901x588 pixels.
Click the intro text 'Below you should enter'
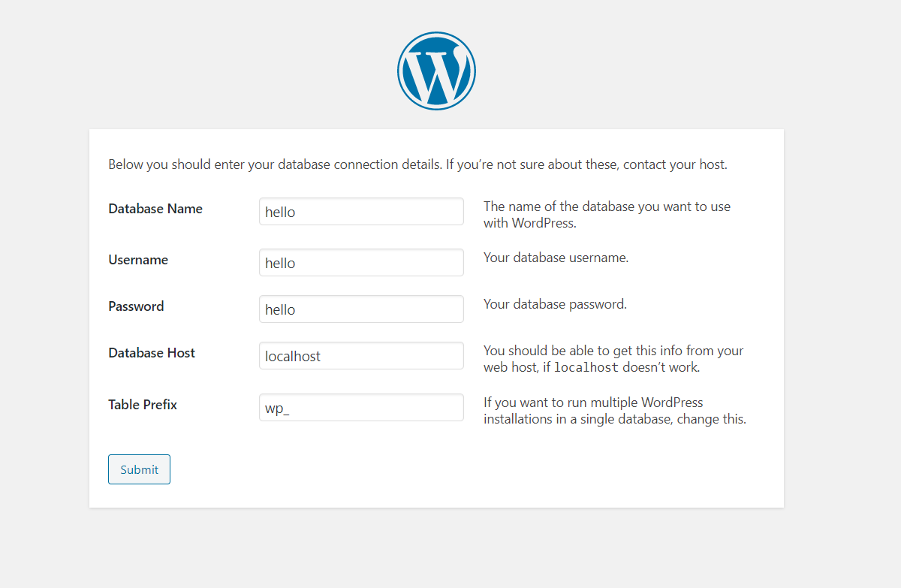click(x=417, y=164)
